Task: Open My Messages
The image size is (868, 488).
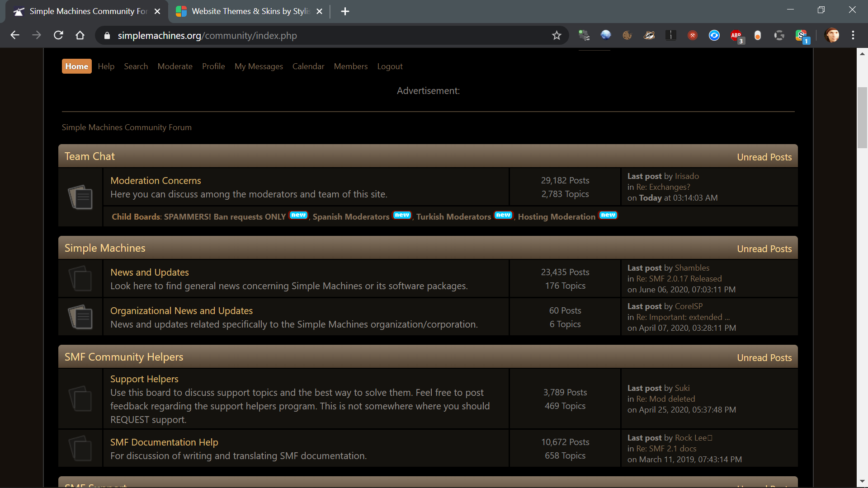Action: click(259, 66)
